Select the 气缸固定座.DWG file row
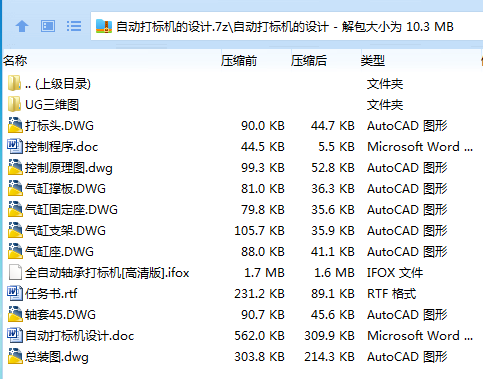The image size is (483, 379). (x=241, y=210)
